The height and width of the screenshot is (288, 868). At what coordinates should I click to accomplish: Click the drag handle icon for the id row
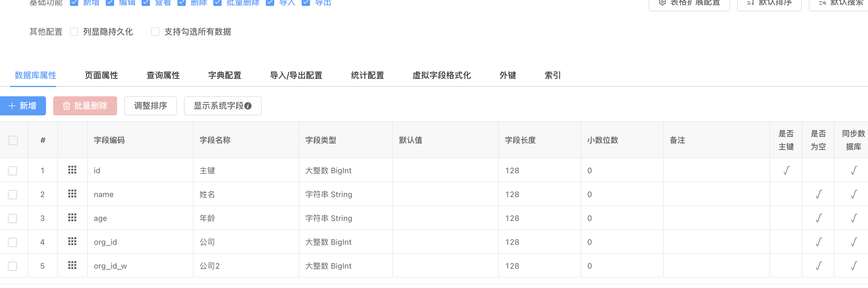coord(72,170)
